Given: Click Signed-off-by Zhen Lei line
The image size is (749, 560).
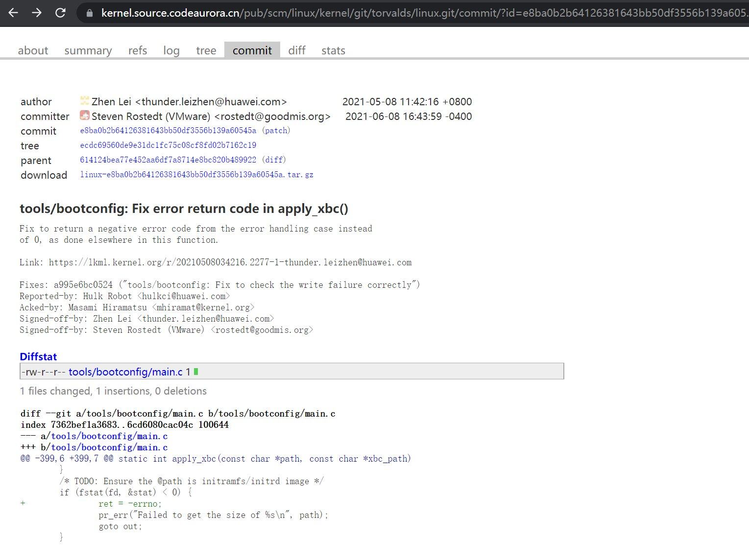Looking at the screenshot, I should 147,319.
